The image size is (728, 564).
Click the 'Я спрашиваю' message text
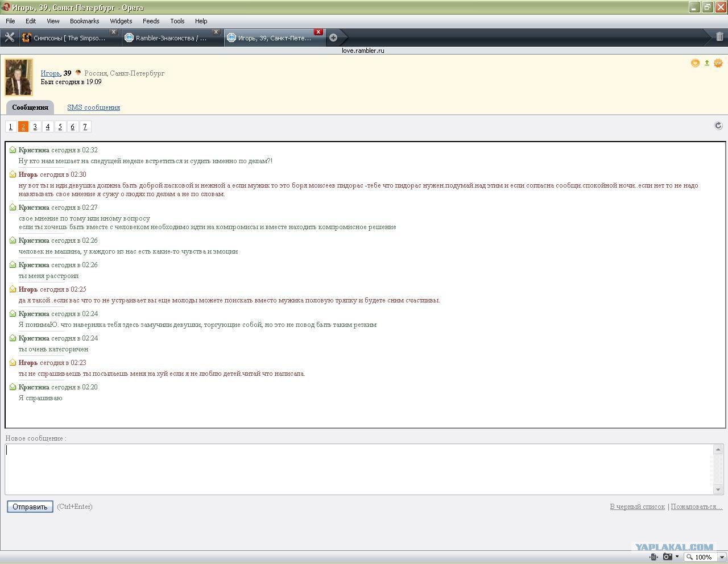(40, 398)
